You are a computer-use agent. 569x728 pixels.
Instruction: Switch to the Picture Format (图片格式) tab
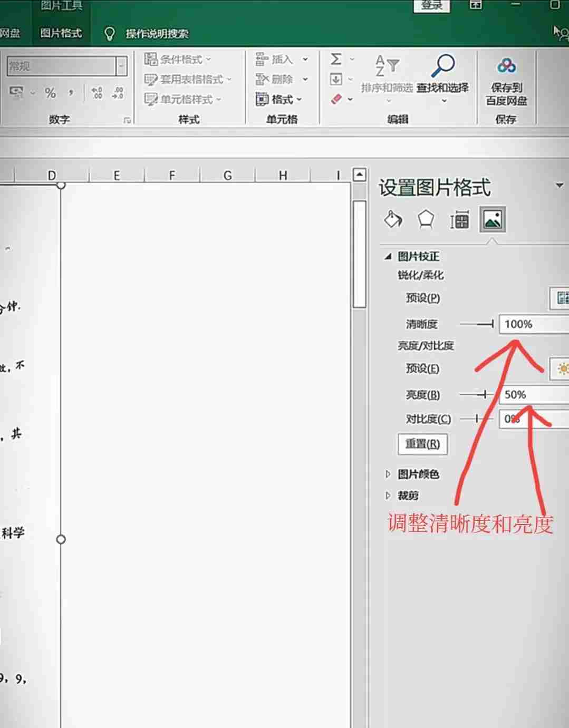[61, 33]
